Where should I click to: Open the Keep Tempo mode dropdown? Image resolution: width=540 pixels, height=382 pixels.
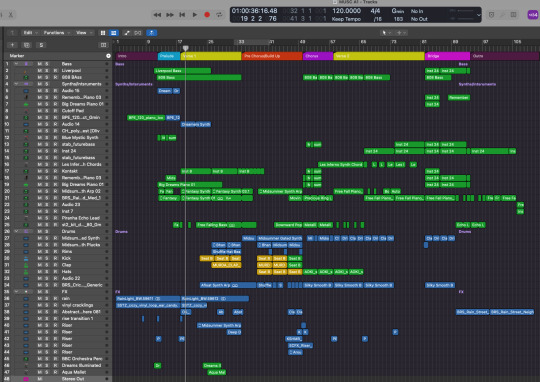coord(346,19)
